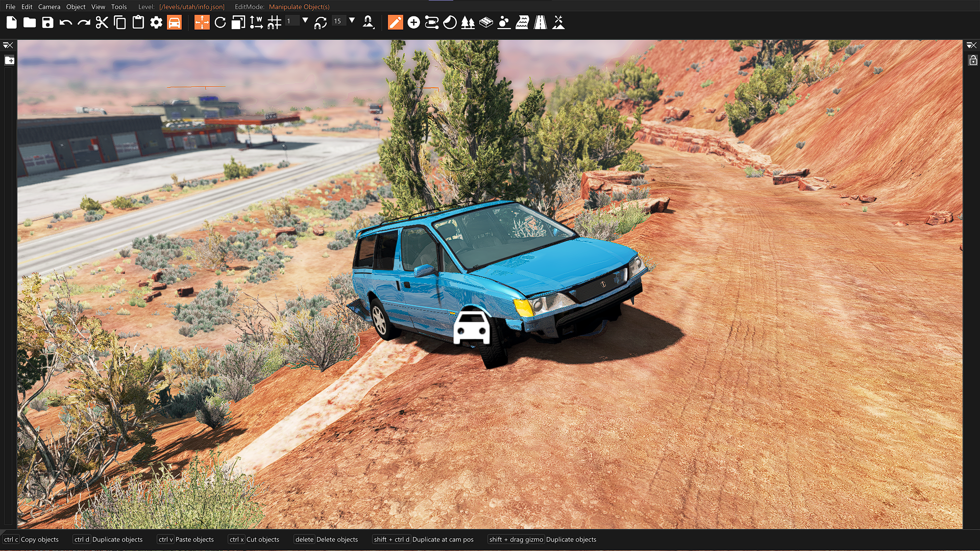Cut selection with the scissors icon

(x=102, y=22)
